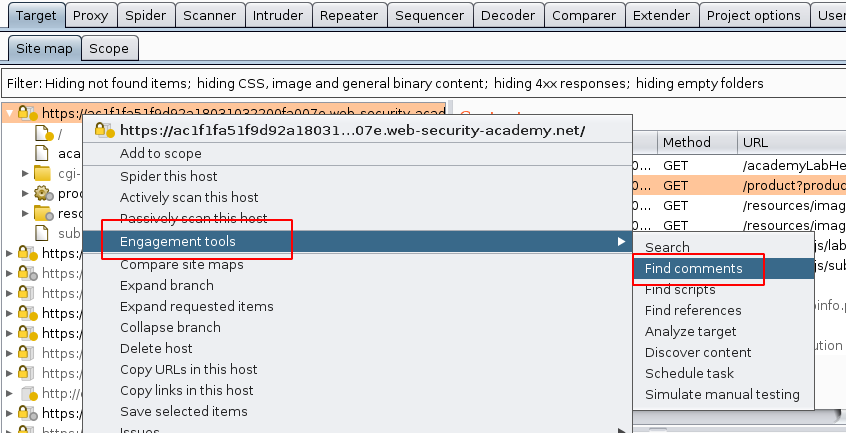Sort by the Method column header

686,143
